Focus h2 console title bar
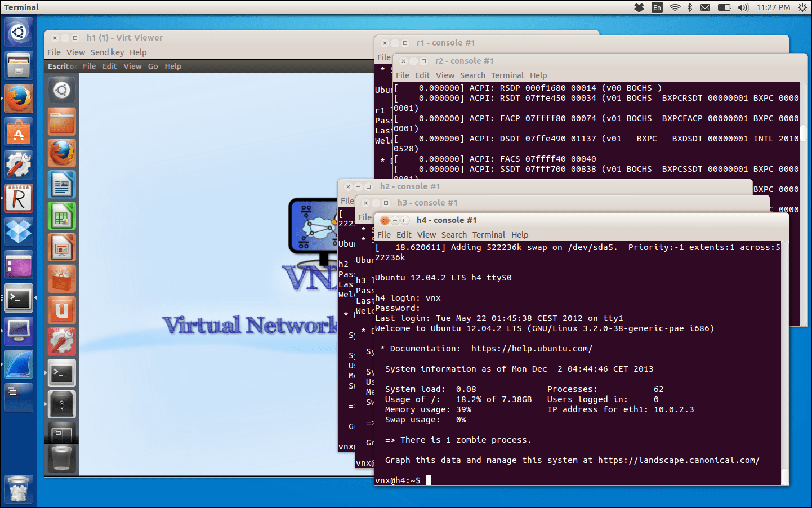Screen dimensions: 812x508 545,186
